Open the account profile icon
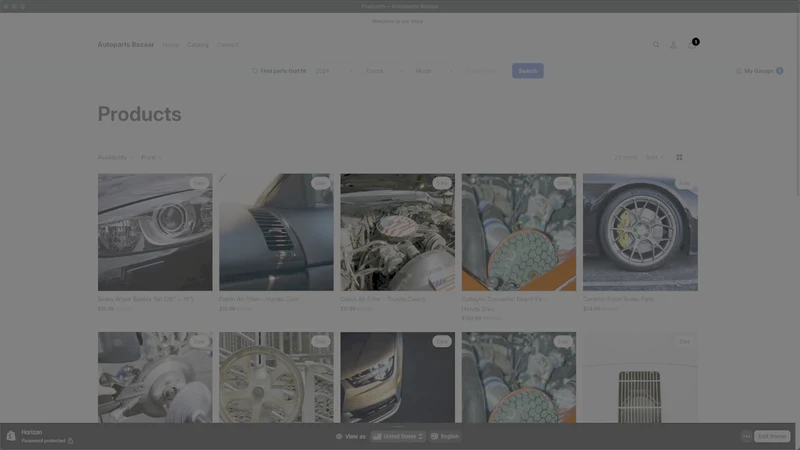This screenshot has width=800, height=450. 673,45
